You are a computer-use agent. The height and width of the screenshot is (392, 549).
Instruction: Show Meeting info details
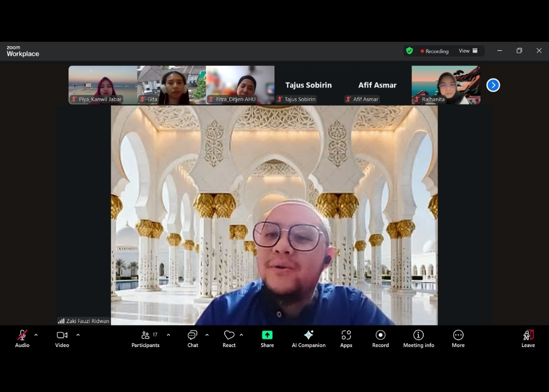418,338
